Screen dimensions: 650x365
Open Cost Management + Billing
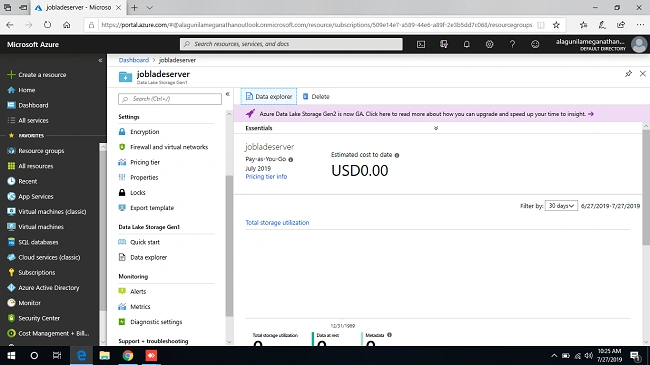tap(49, 333)
